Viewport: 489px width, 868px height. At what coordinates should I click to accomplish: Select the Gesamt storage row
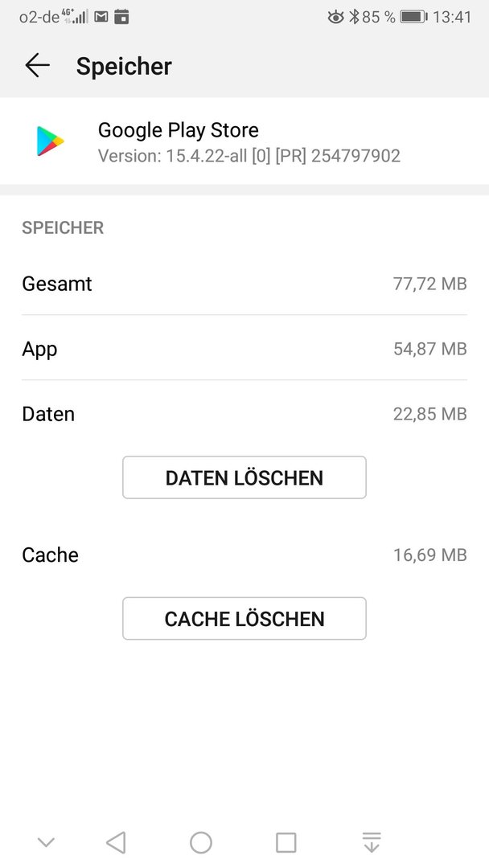244,284
